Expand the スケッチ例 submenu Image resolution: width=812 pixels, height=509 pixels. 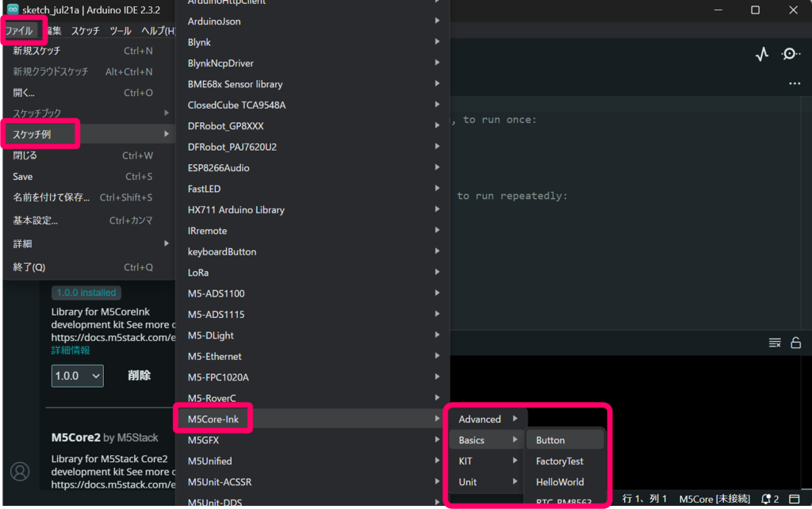[89, 134]
